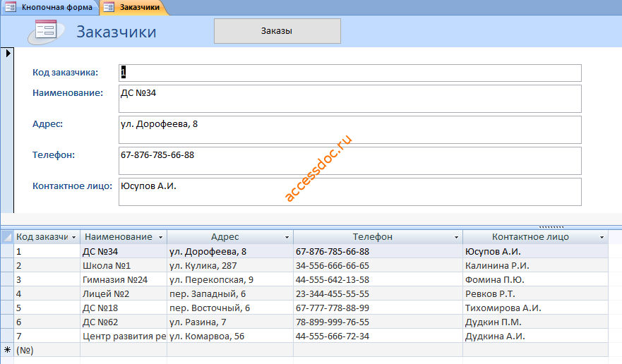Screen dimensions: 622x364
Task: Click the datasheet select-all corner box
Action: [7, 237]
